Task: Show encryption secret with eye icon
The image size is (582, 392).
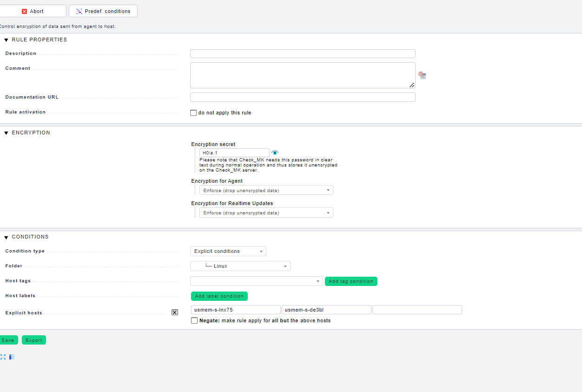Action: pyautogui.click(x=275, y=153)
